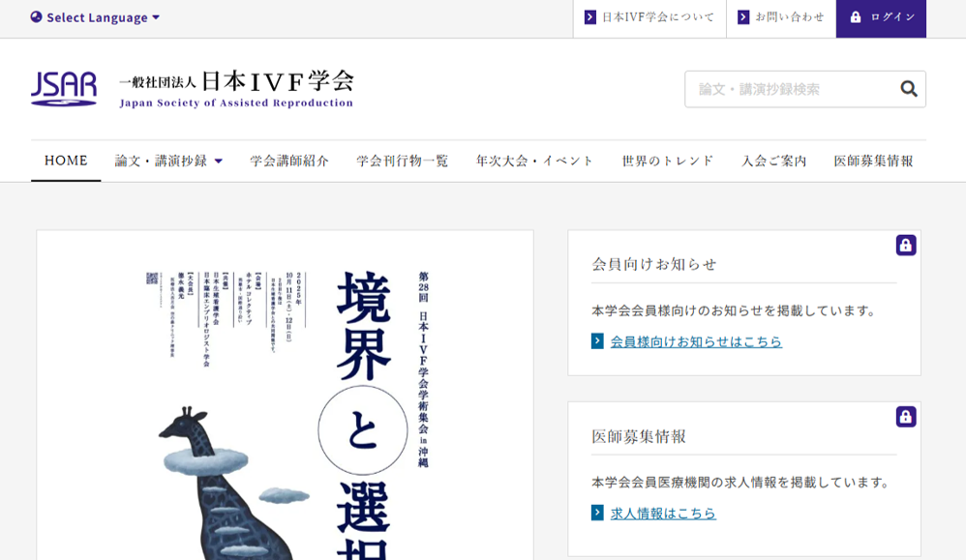This screenshot has height=560, width=966.
Task: Open the 年次大会・イベント menu item
Action: 534,161
